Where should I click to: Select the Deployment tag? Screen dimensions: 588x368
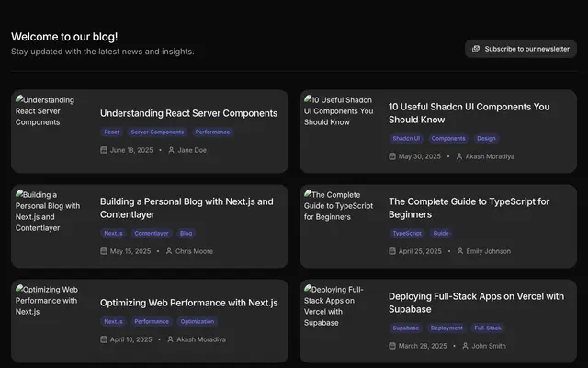[x=447, y=328]
